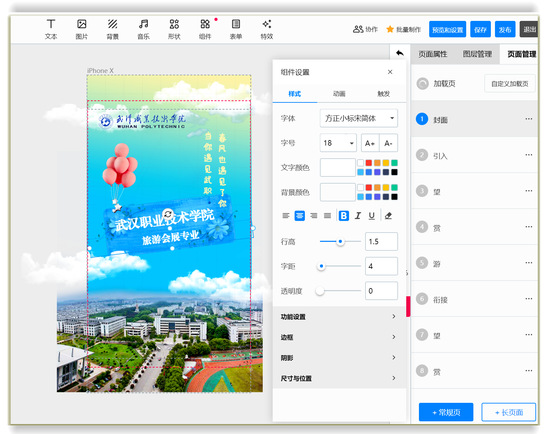Open options menu for page 5 游
The image size is (549, 434).
point(529,263)
